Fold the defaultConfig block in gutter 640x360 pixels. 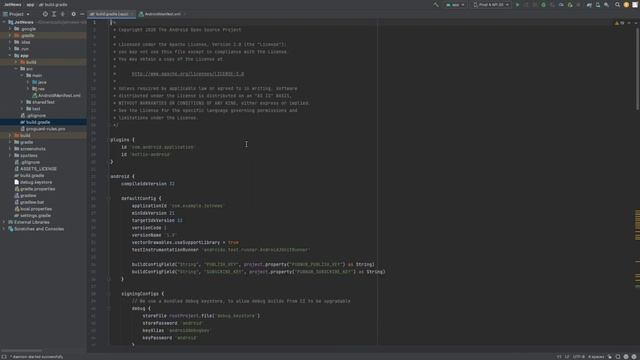(109, 198)
